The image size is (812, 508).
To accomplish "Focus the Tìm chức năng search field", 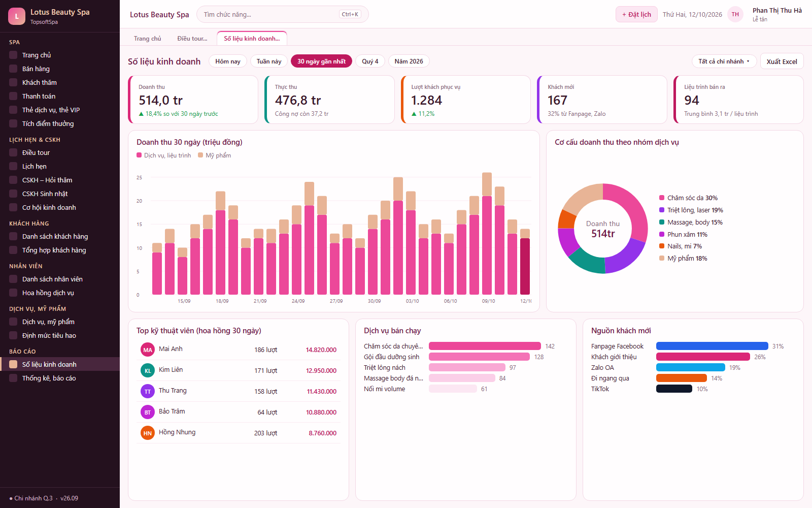I will [x=282, y=14].
